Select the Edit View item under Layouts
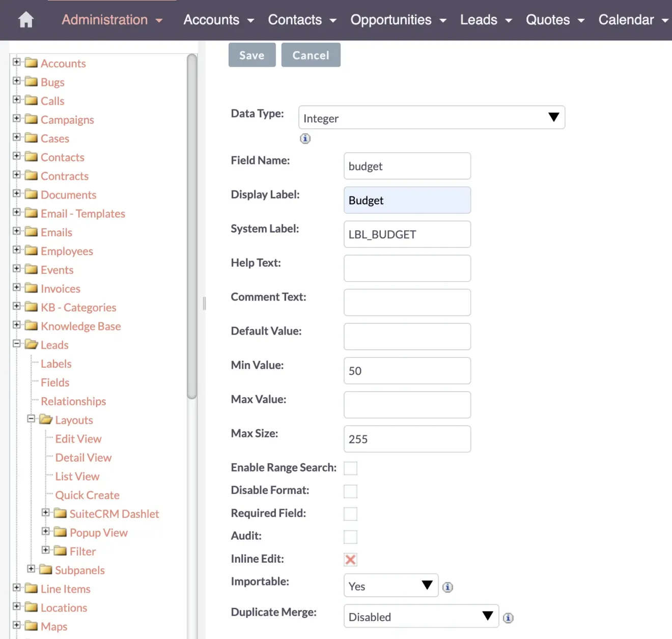This screenshot has height=639, width=672. (x=78, y=438)
